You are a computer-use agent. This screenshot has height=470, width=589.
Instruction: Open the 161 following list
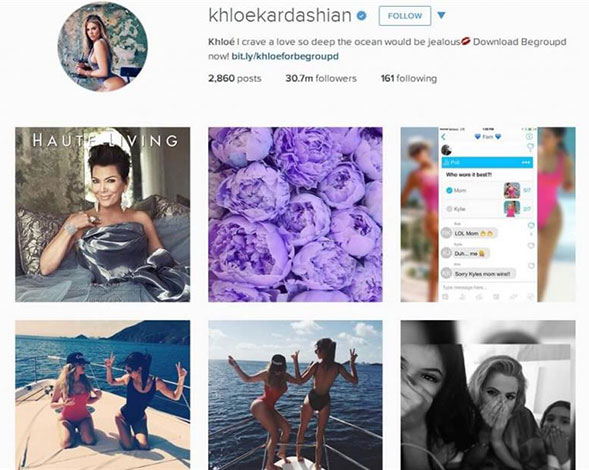(x=409, y=79)
